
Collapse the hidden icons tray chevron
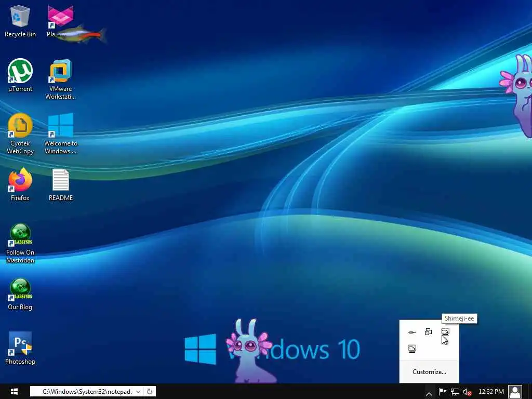click(429, 394)
